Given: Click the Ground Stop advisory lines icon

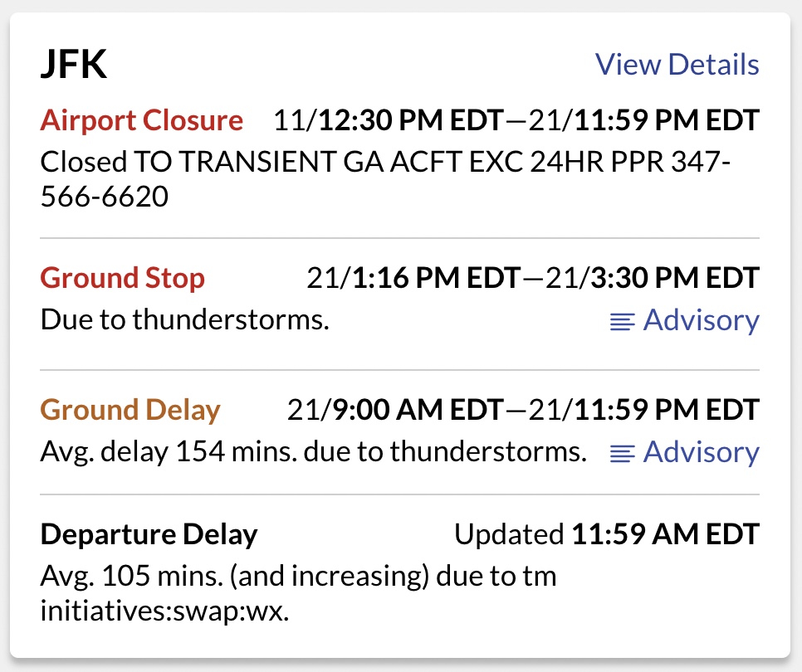Looking at the screenshot, I should pyautogui.click(x=623, y=322).
